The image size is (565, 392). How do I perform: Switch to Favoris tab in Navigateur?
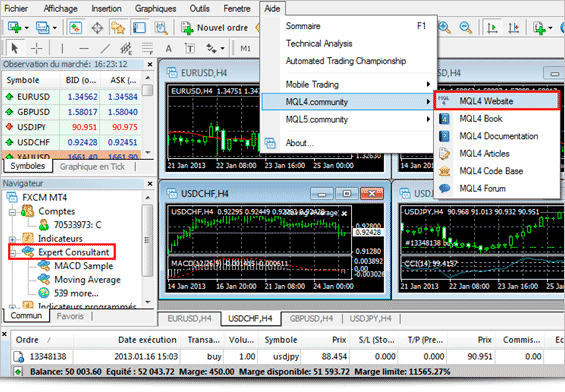70,316
